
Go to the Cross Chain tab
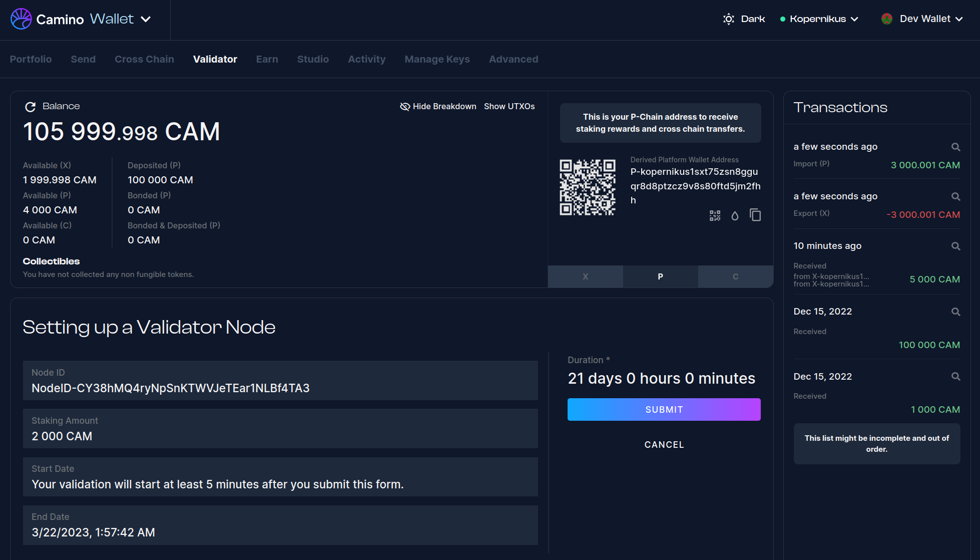[144, 59]
